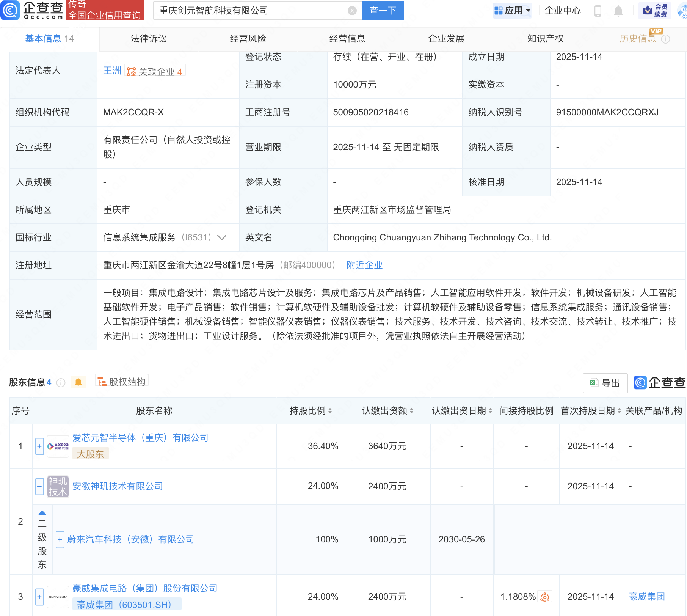Expand the 国标行业 industry chevron
This screenshot has width=687, height=616.
(222, 237)
